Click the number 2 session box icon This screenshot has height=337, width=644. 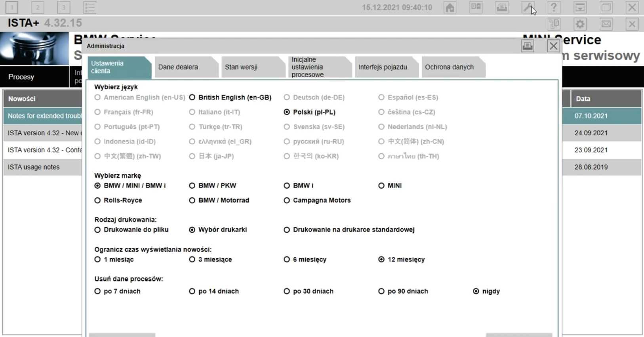[38, 7]
